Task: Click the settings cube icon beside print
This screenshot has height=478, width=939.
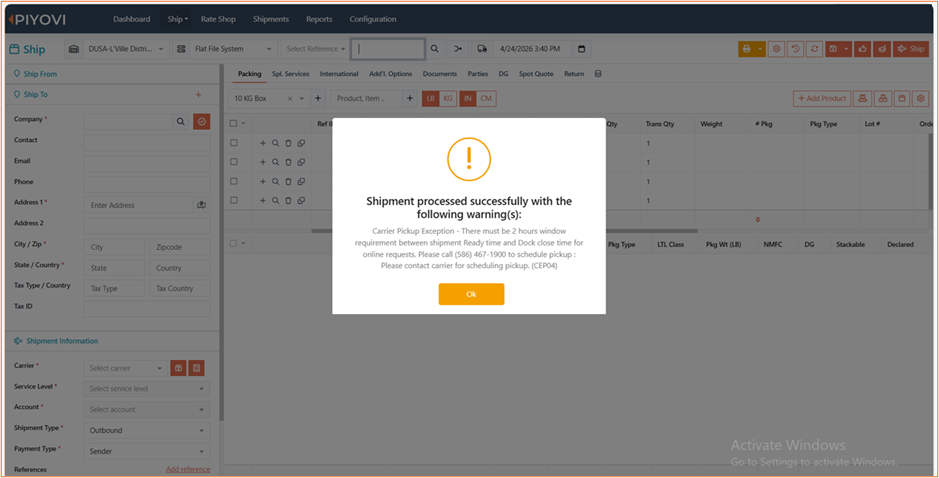Action: click(x=776, y=49)
